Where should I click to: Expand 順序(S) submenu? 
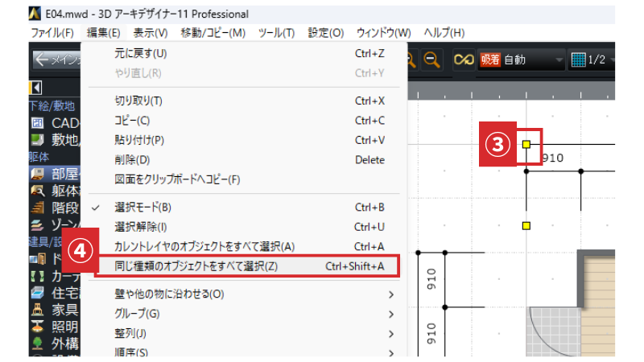point(244,352)
